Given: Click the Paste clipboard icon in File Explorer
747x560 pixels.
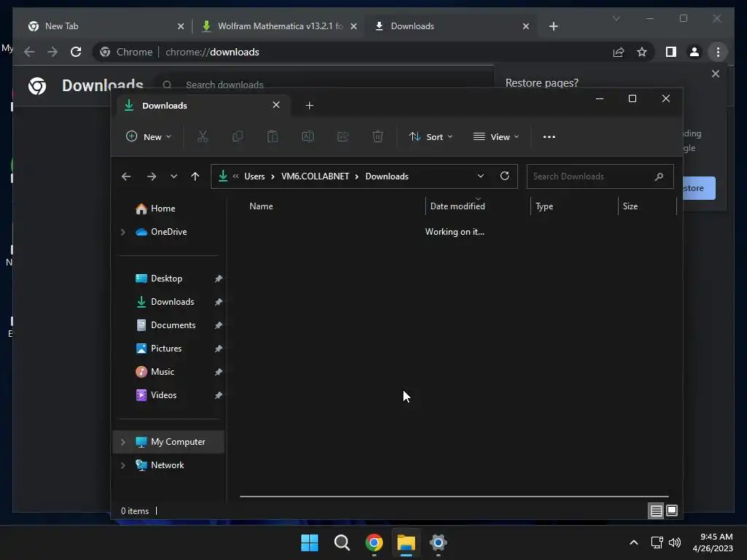Looking at the screenshot, I should point(273,136).
